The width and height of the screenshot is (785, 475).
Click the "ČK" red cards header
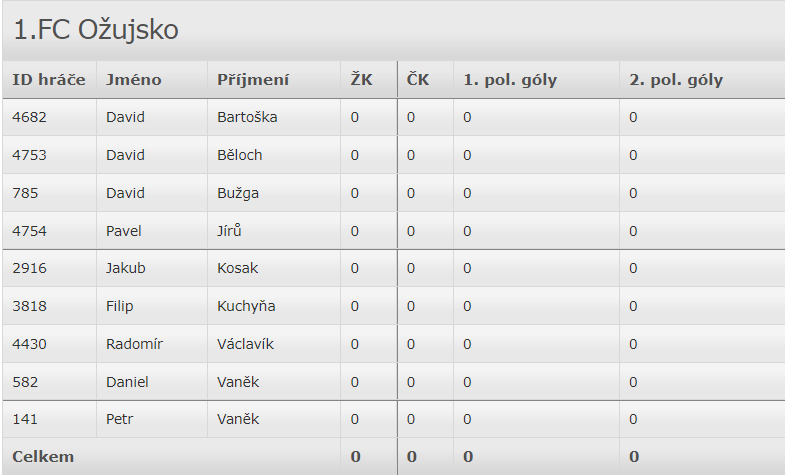coord(418,80)
